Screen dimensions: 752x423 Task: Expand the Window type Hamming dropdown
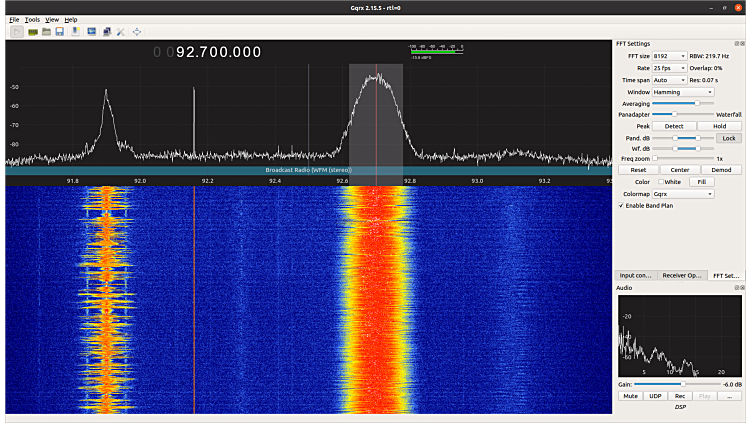(x=683, y=92)
